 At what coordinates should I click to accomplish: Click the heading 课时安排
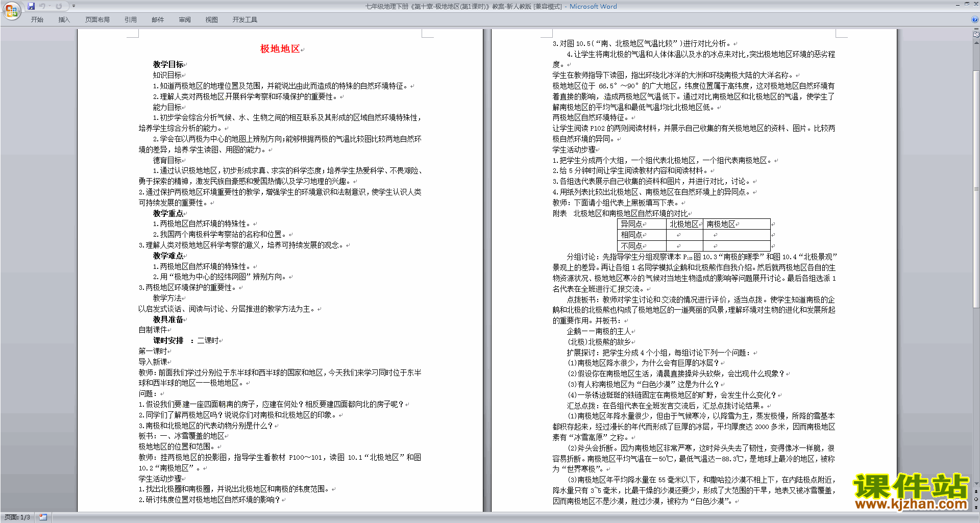(x=168, y=341)
